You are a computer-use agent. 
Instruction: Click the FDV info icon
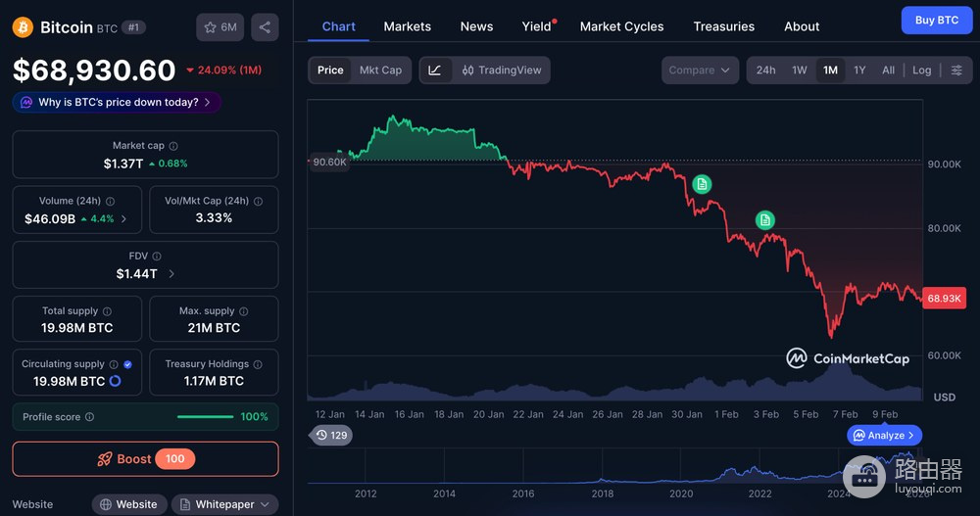click(x=157, y=257)
